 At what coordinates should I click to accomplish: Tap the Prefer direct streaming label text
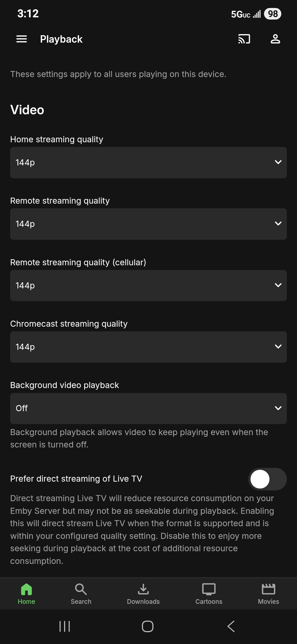[76, 479]
